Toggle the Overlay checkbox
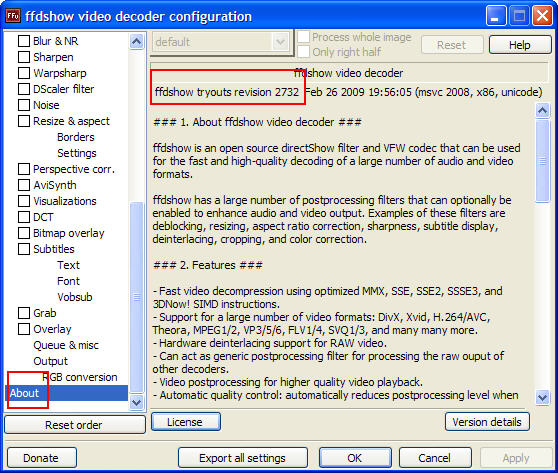This screenshot has height=473, width=558. point(24,329)
